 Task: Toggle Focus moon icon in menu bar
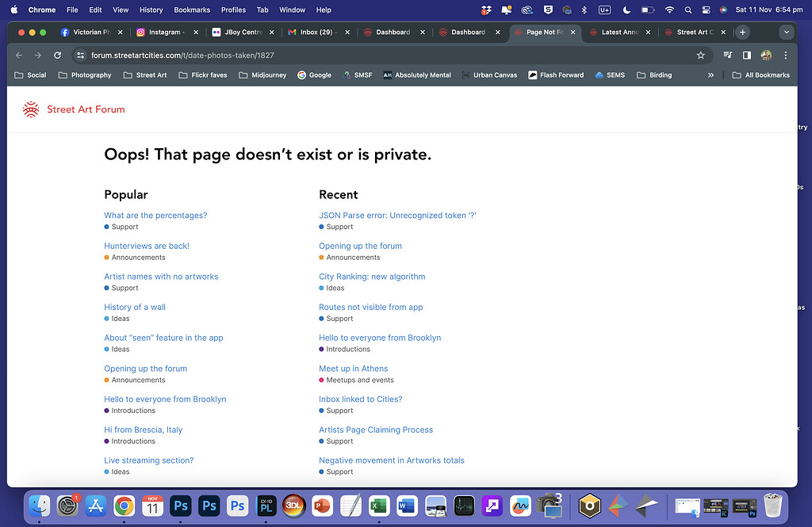point(626,10)
